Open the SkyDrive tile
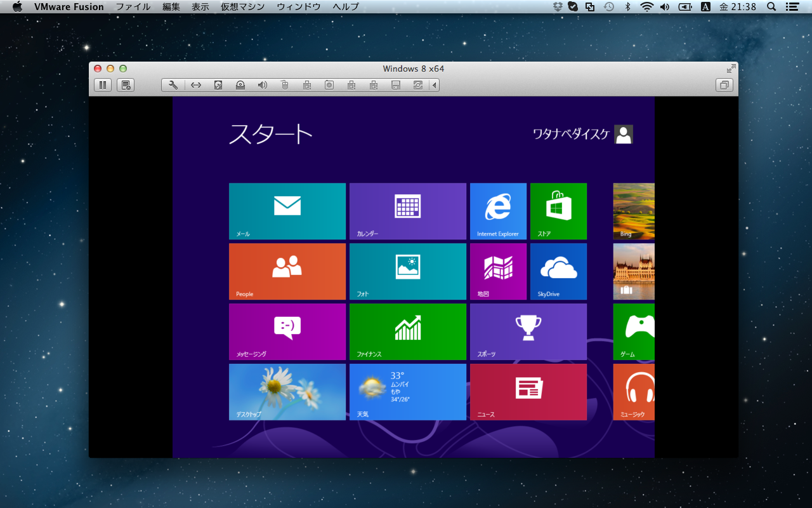The image size is (812, 508). click(558, 271)
